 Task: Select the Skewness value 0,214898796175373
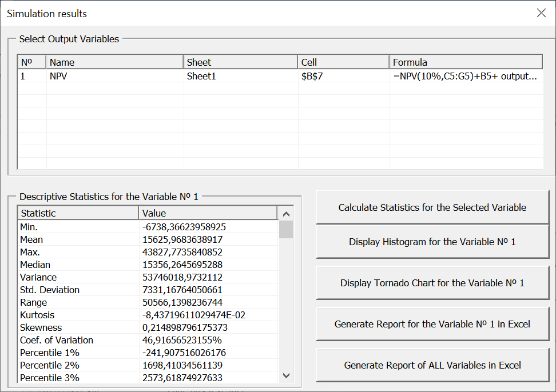point(185,327)
